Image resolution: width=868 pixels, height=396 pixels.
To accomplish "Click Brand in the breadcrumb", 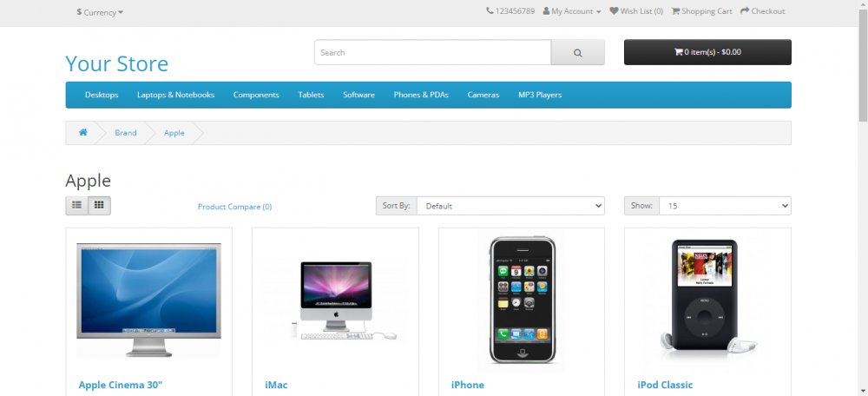I will click(126, 133).
